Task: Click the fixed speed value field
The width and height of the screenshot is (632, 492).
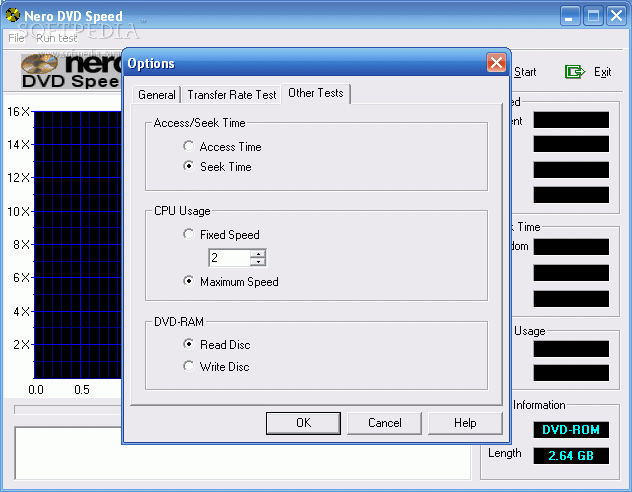Action: [229, 257]
